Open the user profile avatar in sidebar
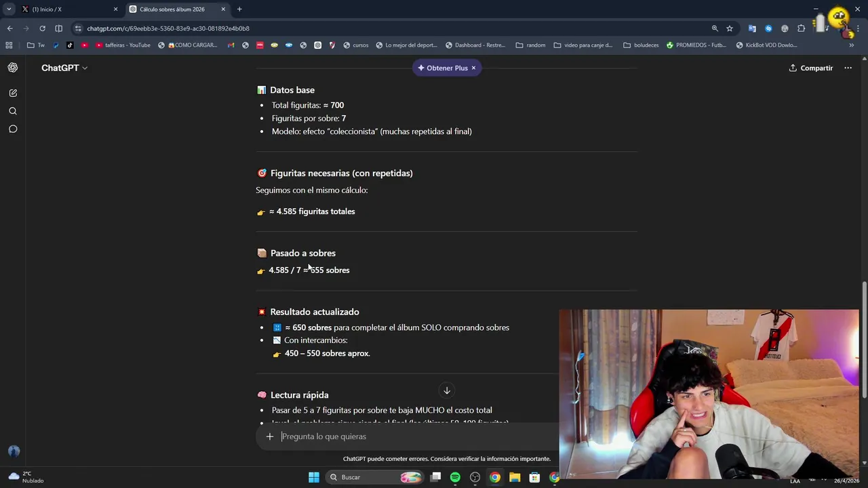Screen dimensions: 868x488 [x=14, y=451]
